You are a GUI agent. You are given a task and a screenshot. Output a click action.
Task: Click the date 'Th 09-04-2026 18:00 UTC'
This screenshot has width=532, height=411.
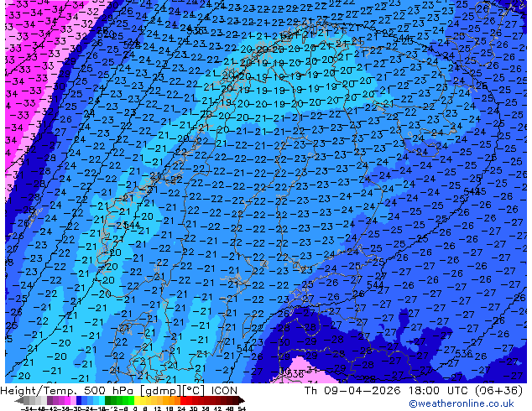[x=386, y=391]
